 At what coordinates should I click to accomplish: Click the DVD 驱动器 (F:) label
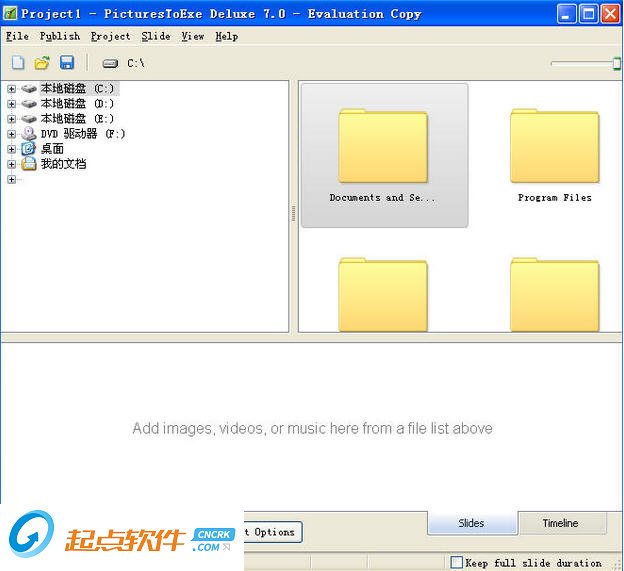83,134
